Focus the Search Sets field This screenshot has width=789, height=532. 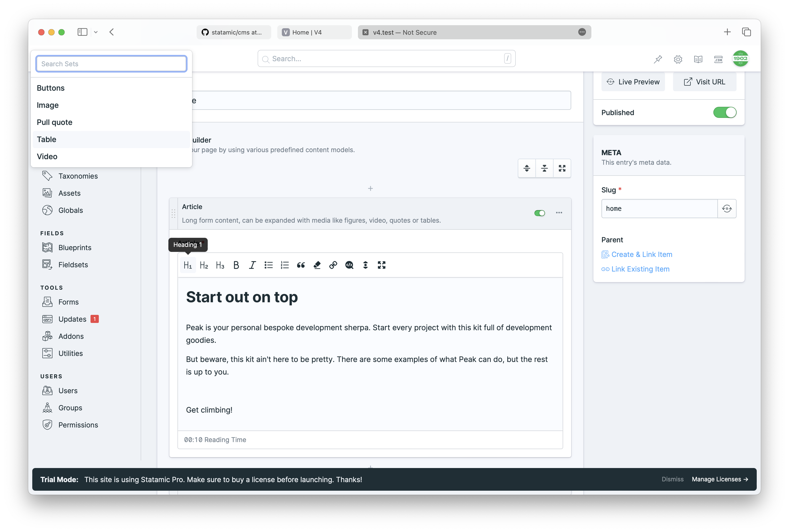111,64
